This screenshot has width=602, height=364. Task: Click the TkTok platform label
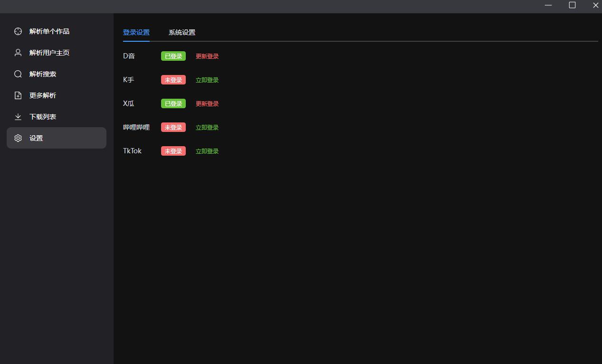coord(132,151)
